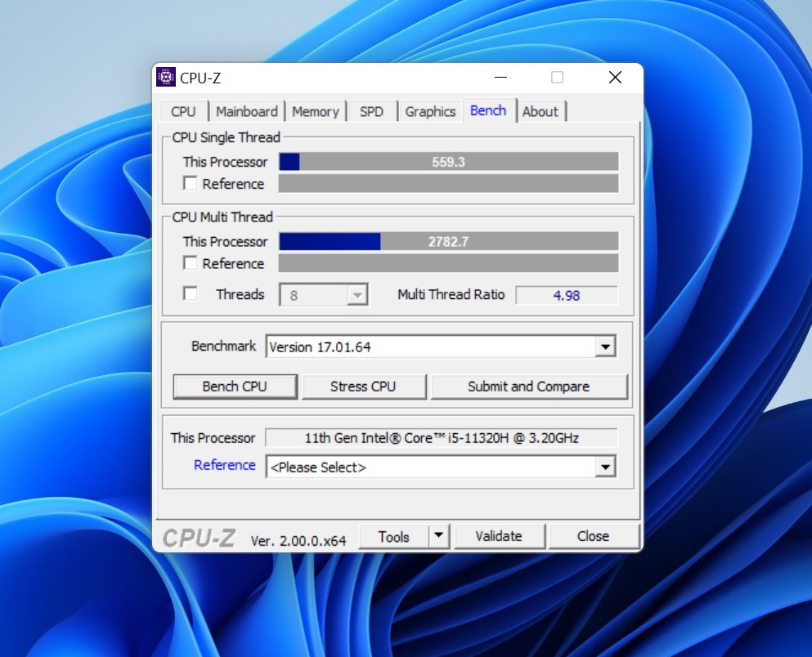The image size is (812, 657).
Task: Close CPU-Z with the title bar X
Action: tap(615, 78)
